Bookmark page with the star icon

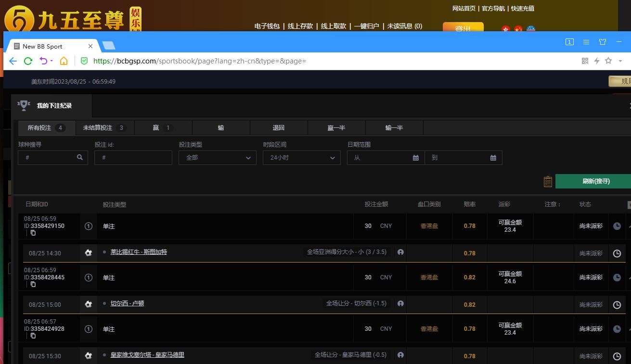608,61
